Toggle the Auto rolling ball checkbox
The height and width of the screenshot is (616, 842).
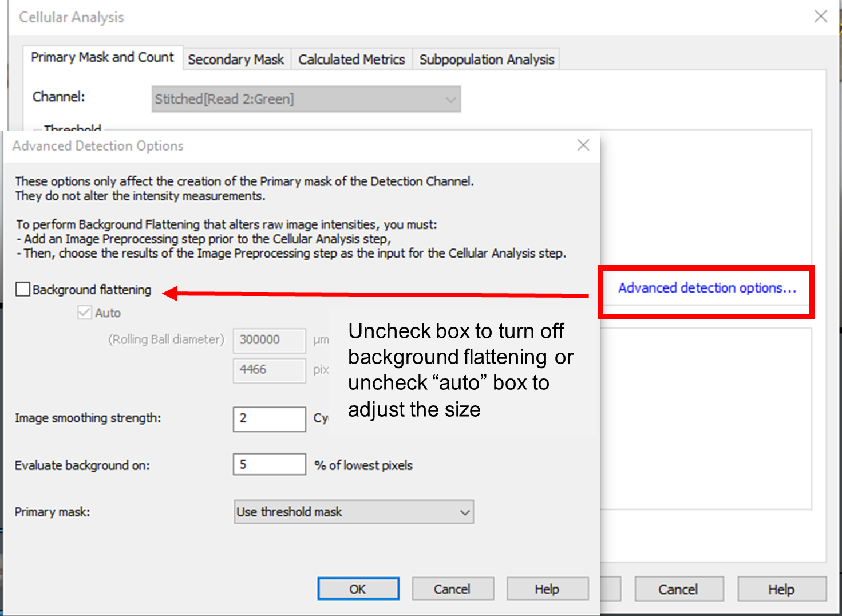(x=85, y=313)
